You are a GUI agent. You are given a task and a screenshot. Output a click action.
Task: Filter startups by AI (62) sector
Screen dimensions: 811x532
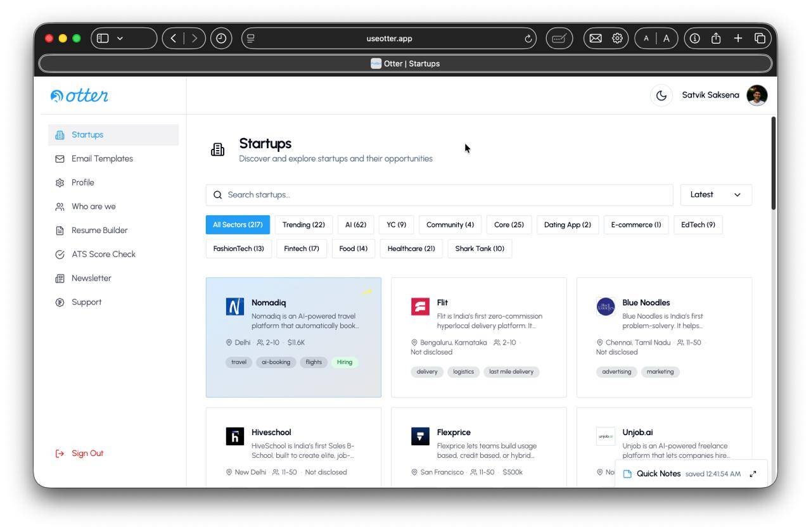coord(355,225)
